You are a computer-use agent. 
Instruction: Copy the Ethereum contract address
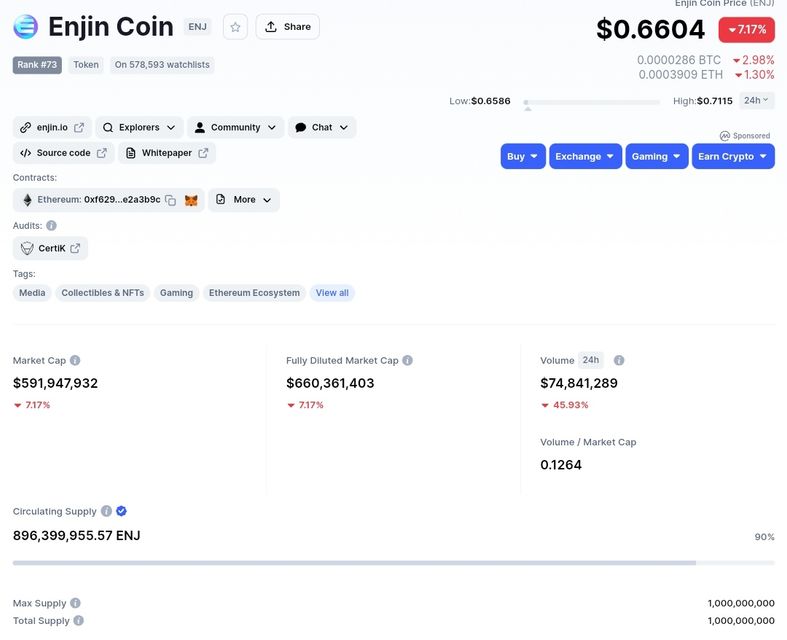pos(171,200)
